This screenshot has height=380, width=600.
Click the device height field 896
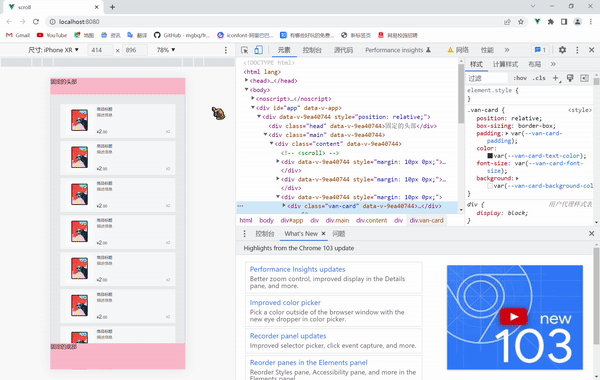point(135,50)
